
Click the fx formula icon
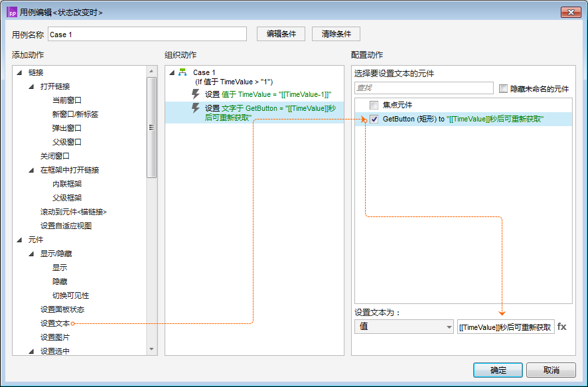(x=561, y=327)
